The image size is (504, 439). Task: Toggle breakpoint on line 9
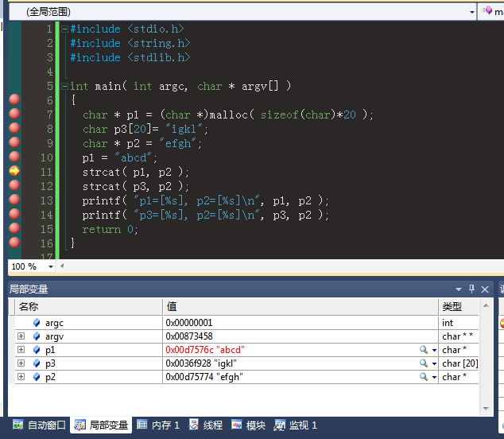(x=14, y=142)
